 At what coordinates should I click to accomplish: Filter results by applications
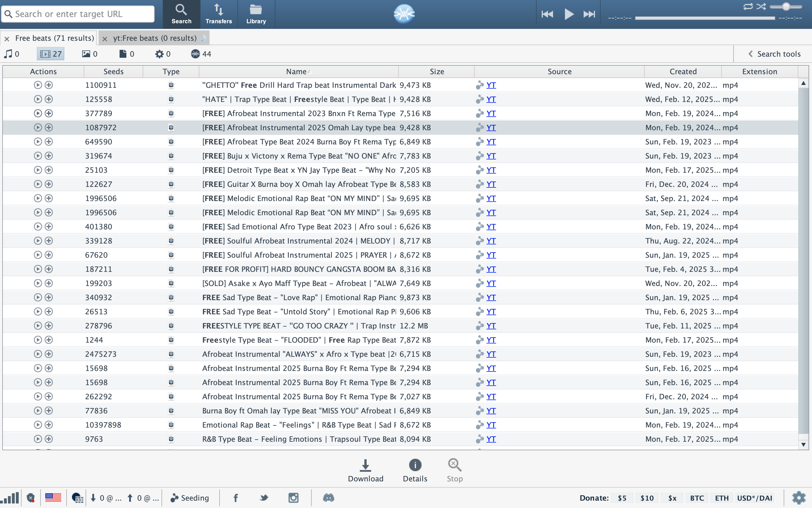tap(163, 54)
